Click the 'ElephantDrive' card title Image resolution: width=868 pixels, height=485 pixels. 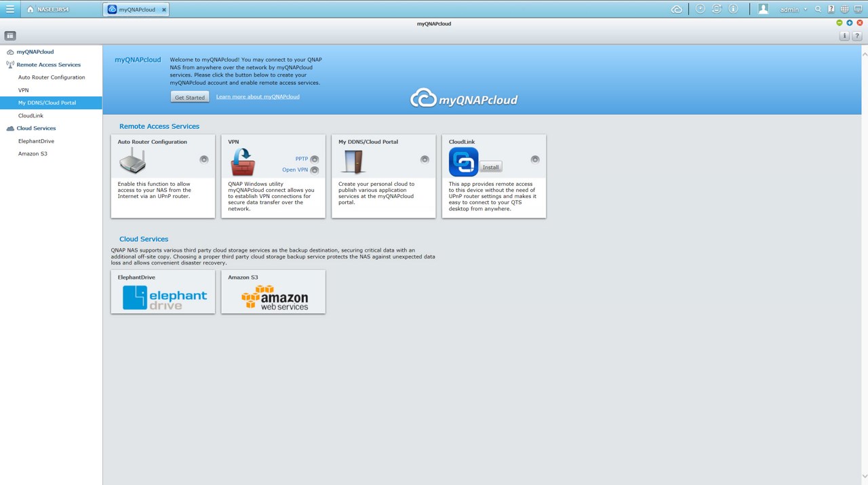(x=136, y=277)
